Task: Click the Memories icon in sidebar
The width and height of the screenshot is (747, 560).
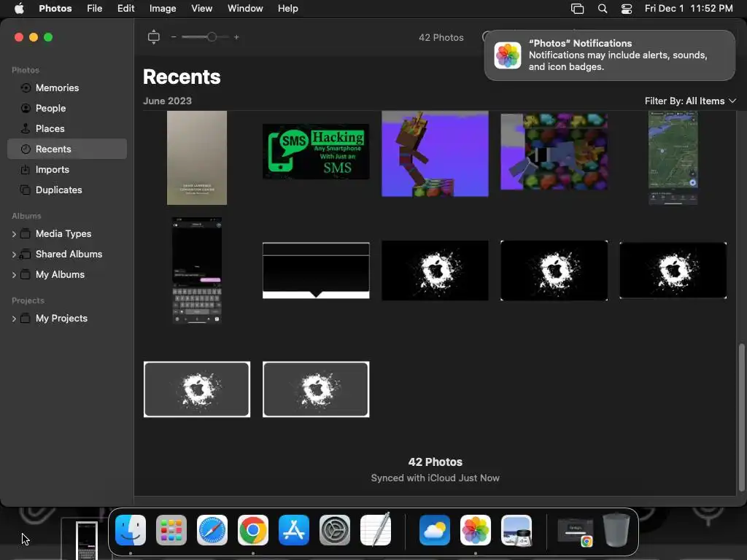Action: [x=26, y=87]
